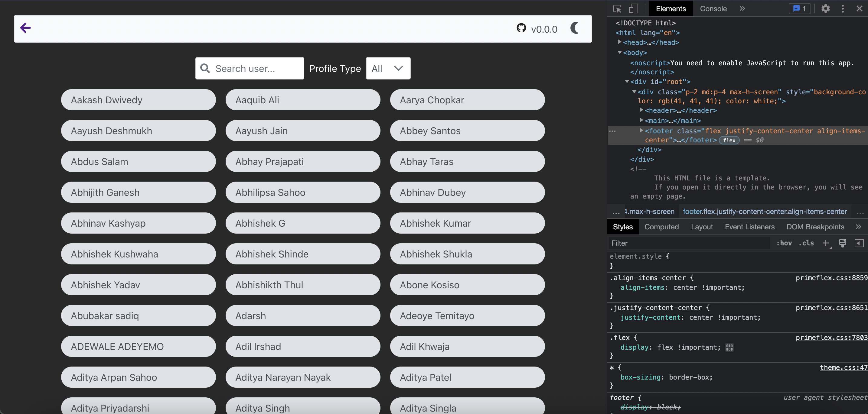Expand the main element node
The height and width of the screenshot is (414, 868).
641,120
